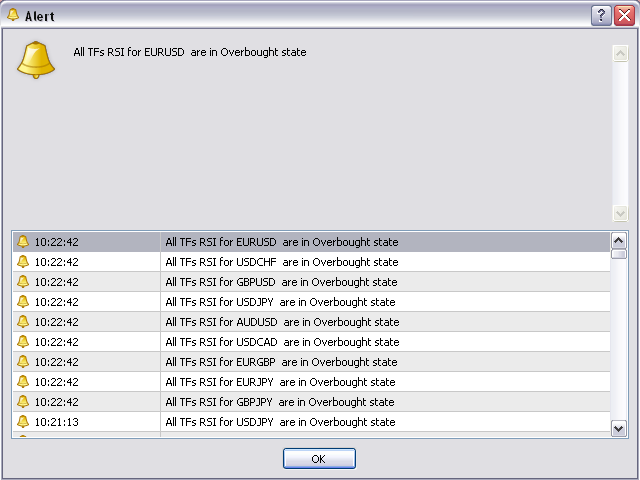The image size is (640, 480).
Task: Click the bell icon in the EURJPY row
Action: (x=23, y=382)
